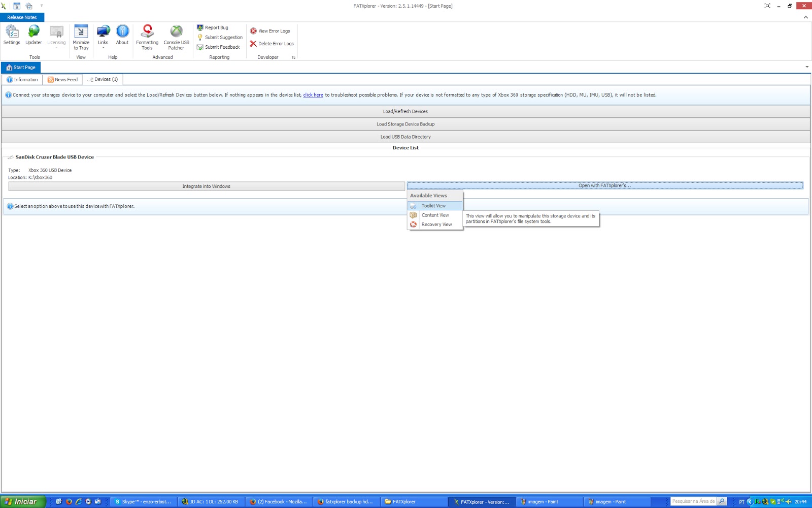Open the Iniciar start menu

tap(23, 501)
